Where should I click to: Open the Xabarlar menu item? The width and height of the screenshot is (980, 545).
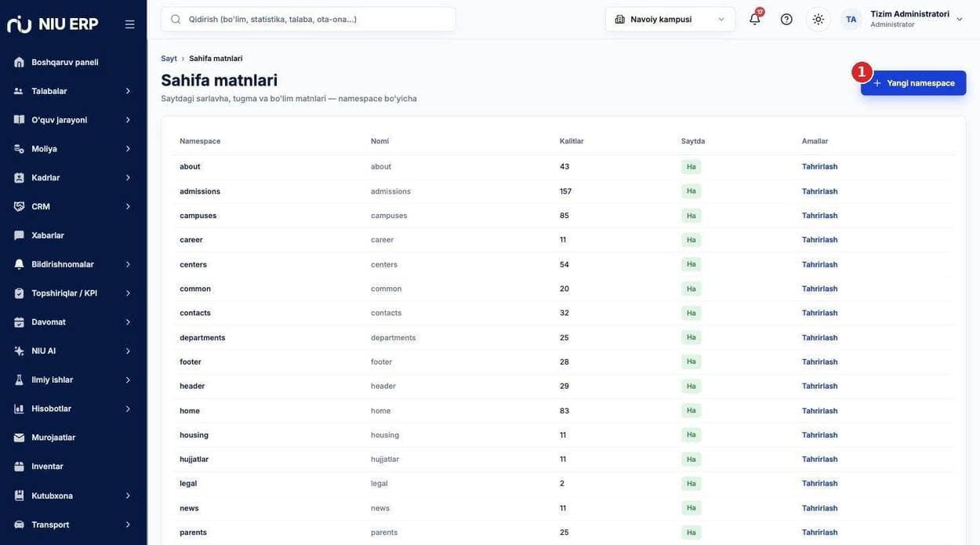click(x=73, y=235)
